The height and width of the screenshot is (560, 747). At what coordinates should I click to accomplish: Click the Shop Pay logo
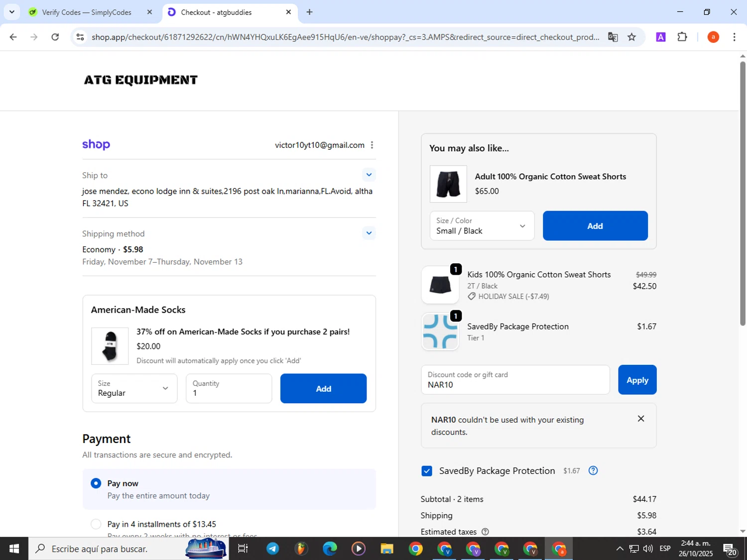tap(96, 144)
